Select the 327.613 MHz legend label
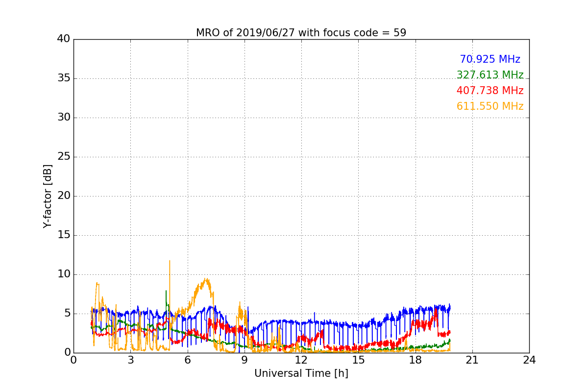 pos(490,75)
